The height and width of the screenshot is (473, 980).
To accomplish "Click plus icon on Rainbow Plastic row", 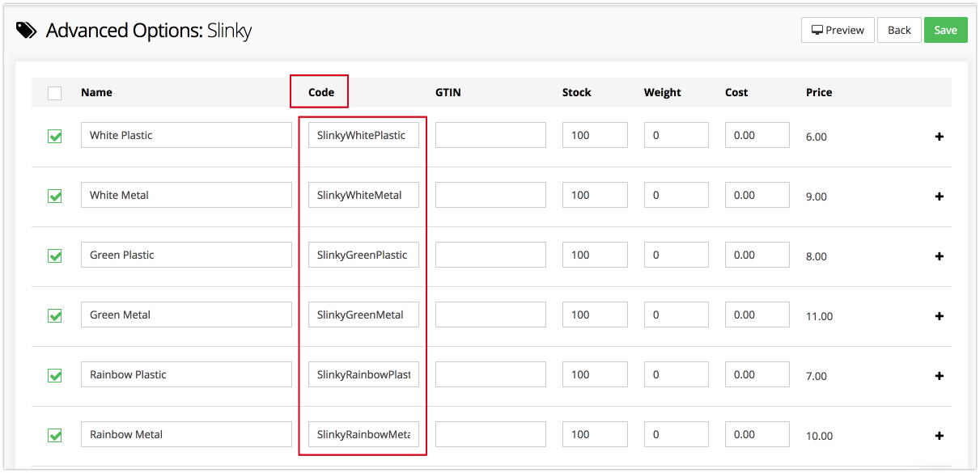I will [940, 376].
